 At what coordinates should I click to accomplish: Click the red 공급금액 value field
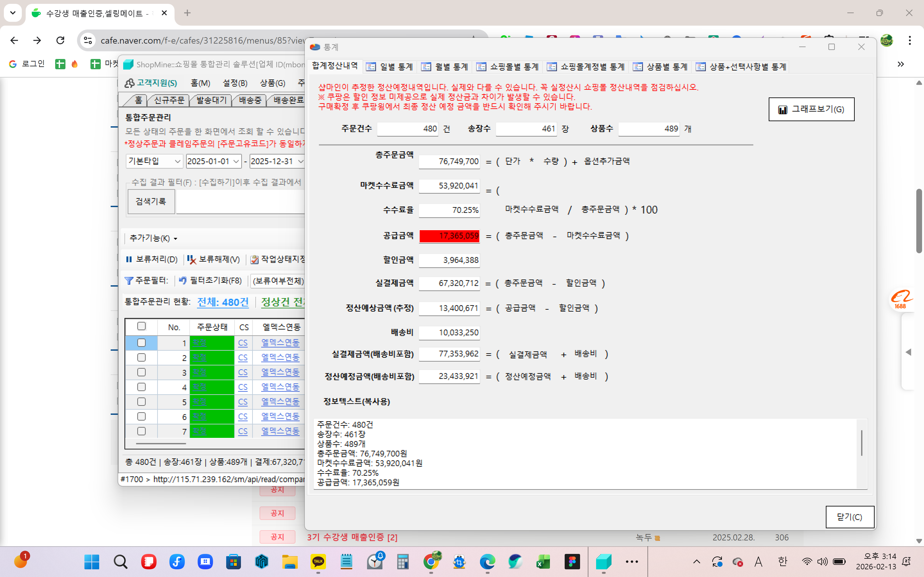pos(449,236)
